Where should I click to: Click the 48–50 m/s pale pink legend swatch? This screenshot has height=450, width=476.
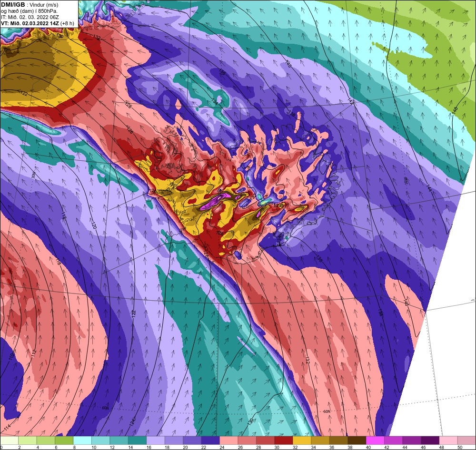pyautogui.click(x=448, y=440)
